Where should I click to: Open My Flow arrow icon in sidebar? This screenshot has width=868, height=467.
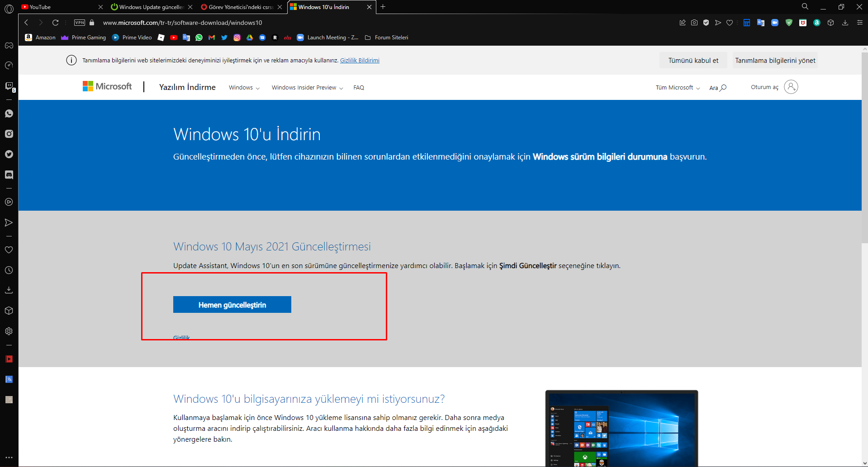[x=9, y=222]
